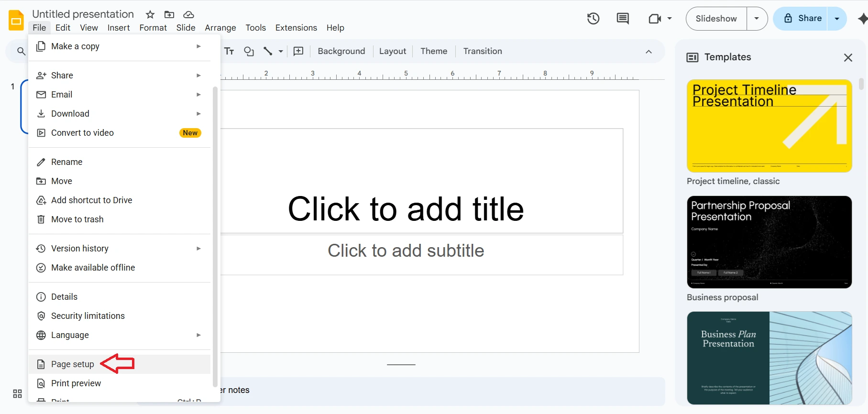868x414 pixels.
Task: Open the camera options dropdown arrow
Action: tap(670, 19)
